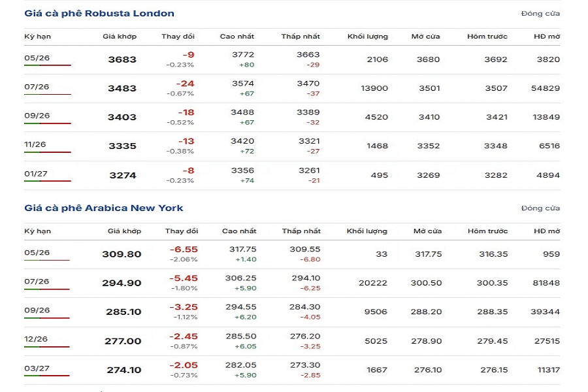Click the Robusta matched price 3683

click(x=122, y=59)
